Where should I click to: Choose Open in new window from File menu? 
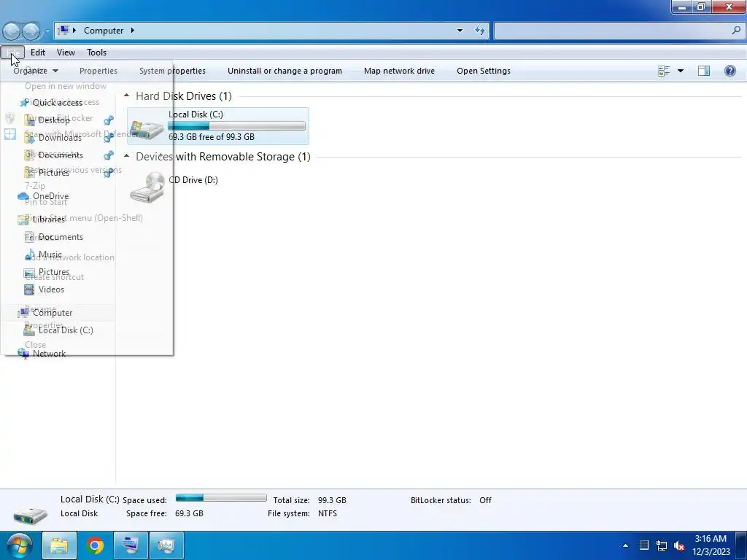coord(66,86)
